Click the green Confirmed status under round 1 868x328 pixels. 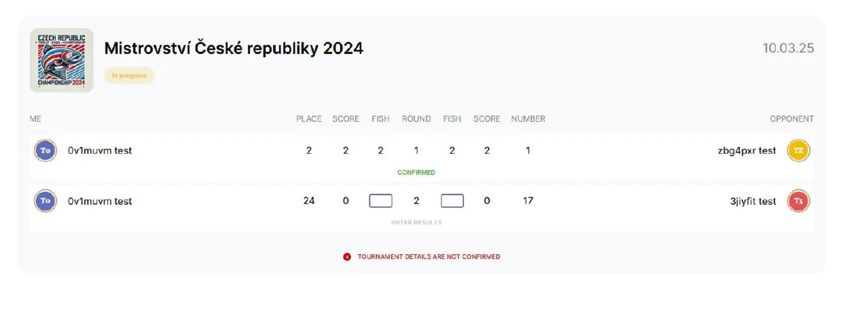coord(417,172)
